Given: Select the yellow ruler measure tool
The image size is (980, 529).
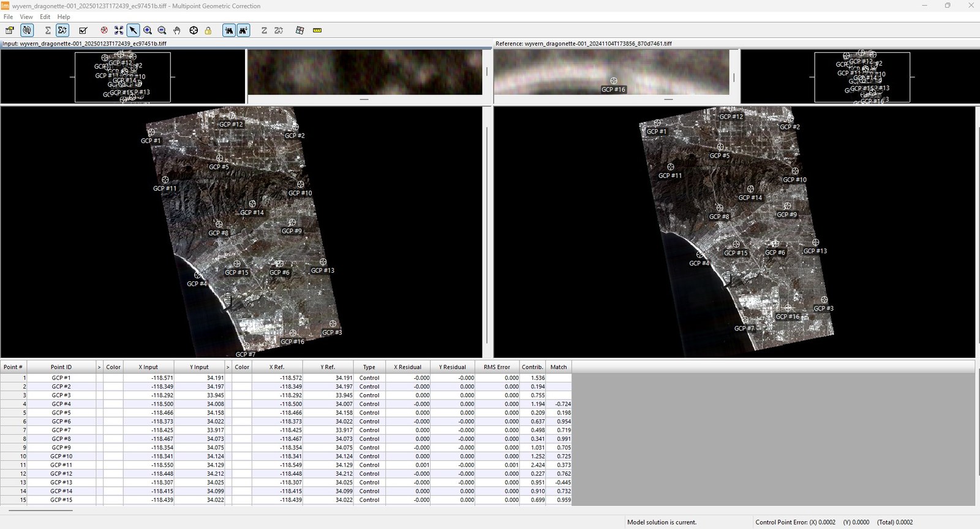Looking at the screenshot, I should (x=317, y=30).
